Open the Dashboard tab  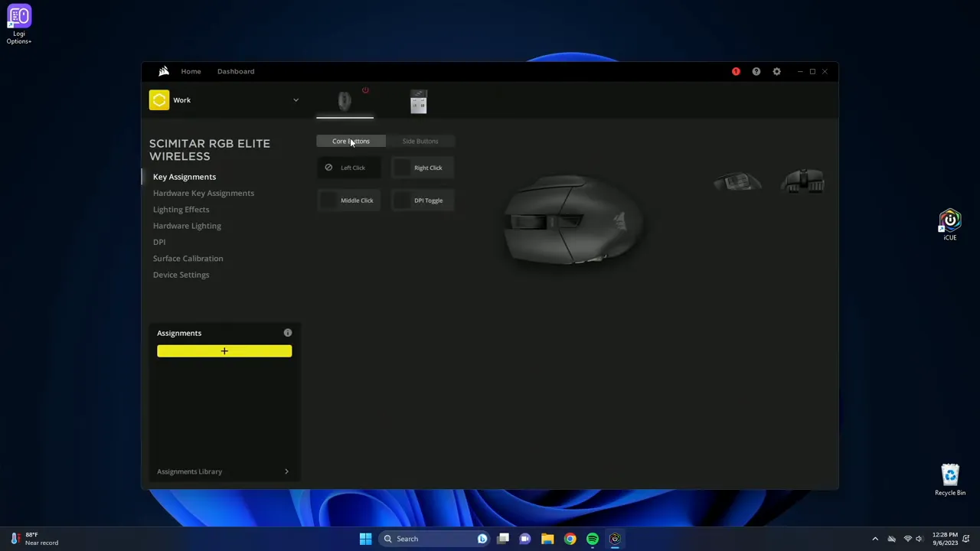click(x=236, y=71)
